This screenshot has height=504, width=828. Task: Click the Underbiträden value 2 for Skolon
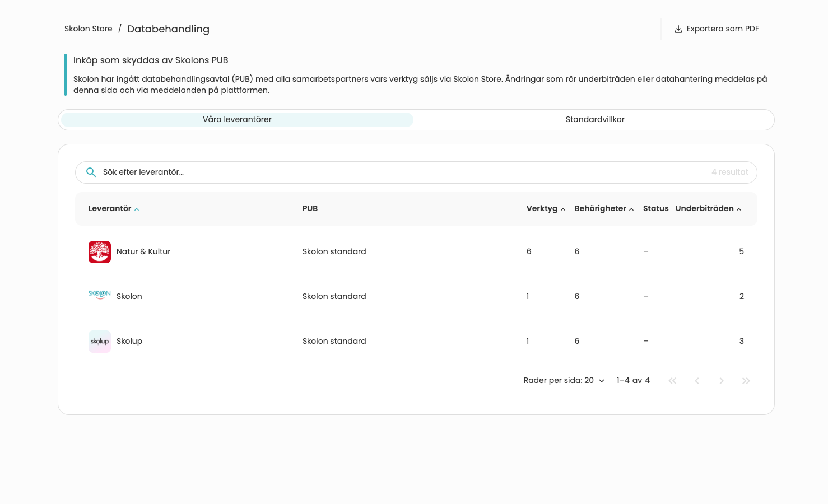[741, 296]
